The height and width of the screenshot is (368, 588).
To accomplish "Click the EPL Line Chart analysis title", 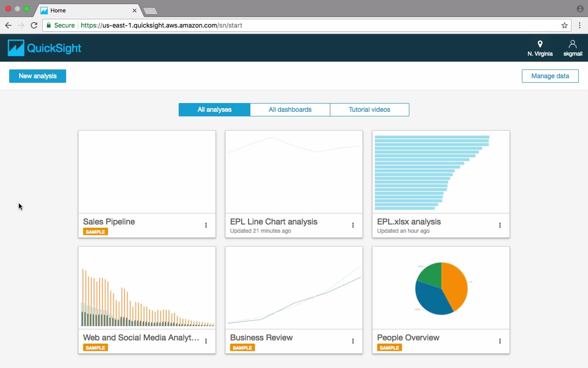I will click(274, 222).
